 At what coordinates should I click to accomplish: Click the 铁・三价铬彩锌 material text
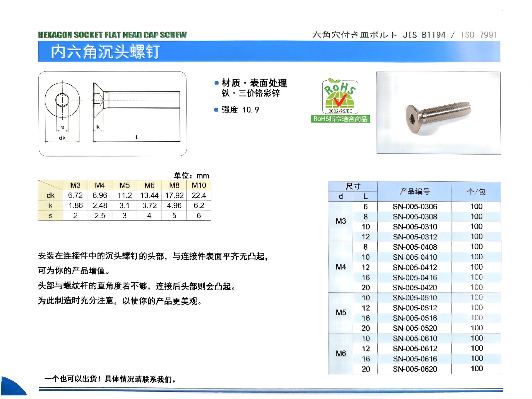251,93
